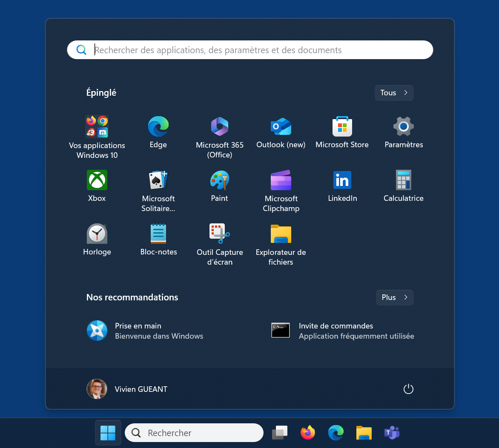Image resolution: width=499 pixels, height=448 pixels.
Task: Launch Microsoft Teams from the taskbar
Action: [x=392, y=433]
